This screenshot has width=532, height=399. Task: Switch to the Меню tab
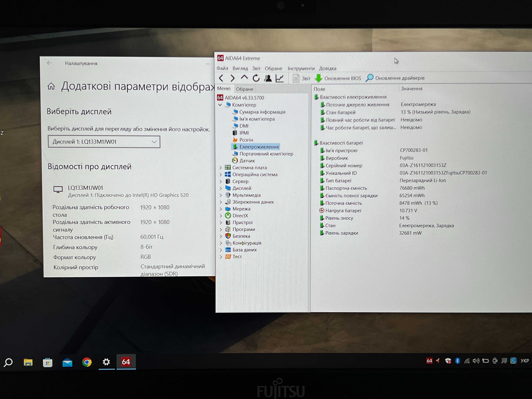[x=224, y=89]
